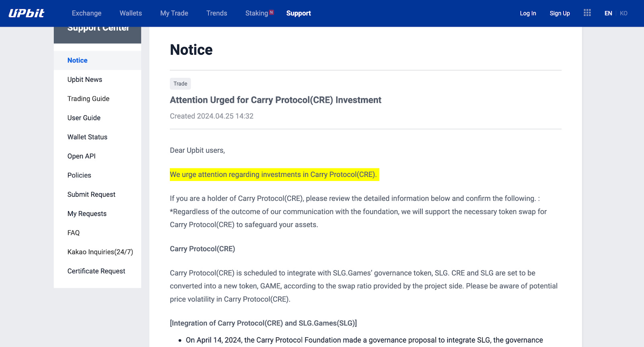This screenshot has height=347, width=644.
Task: Open My Requests
Action: 87,214
